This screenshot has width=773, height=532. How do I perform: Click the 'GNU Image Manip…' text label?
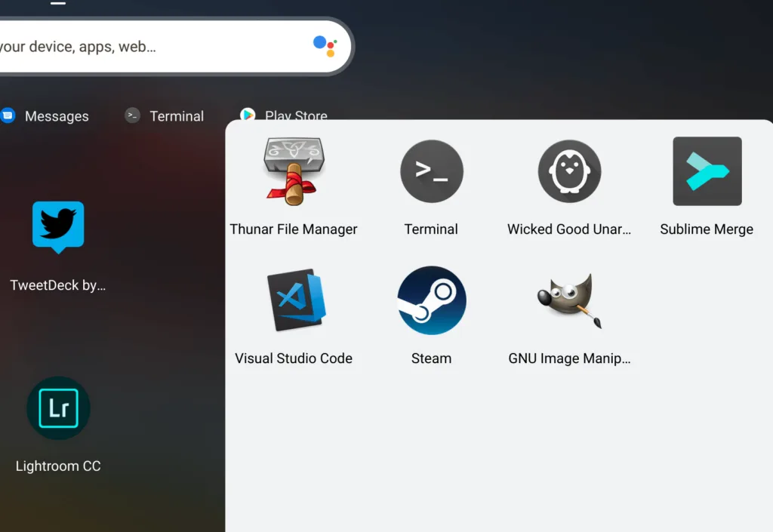(569, 358)
